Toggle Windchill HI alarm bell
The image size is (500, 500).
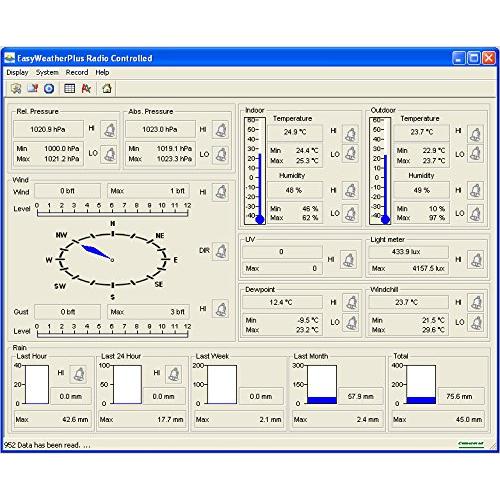click(x=475, y=302)
